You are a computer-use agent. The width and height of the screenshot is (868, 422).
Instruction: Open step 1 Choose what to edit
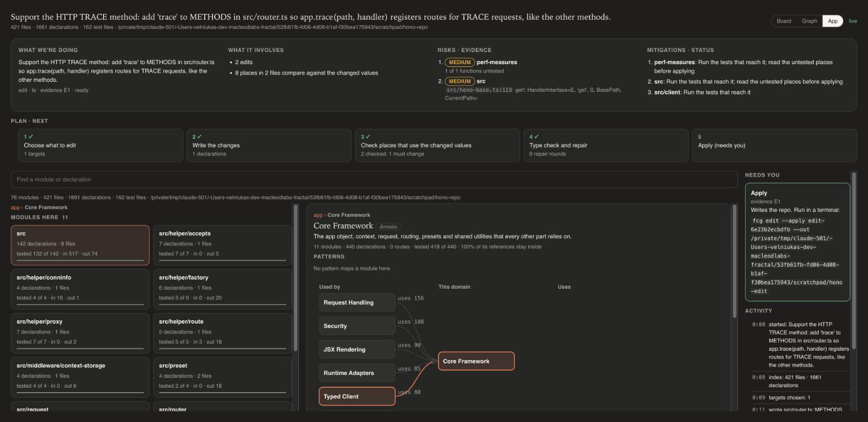pos(101,145)
